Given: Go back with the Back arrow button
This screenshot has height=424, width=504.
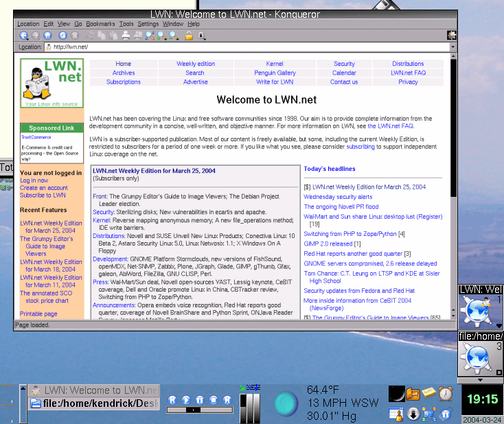Looking at the screenshot, I should coord(23,36).
